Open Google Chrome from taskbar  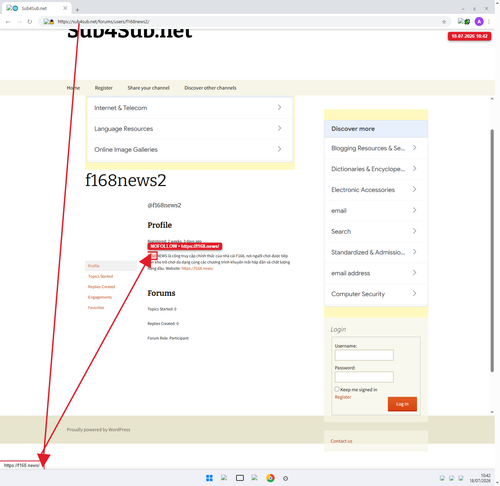coord(270,478)
